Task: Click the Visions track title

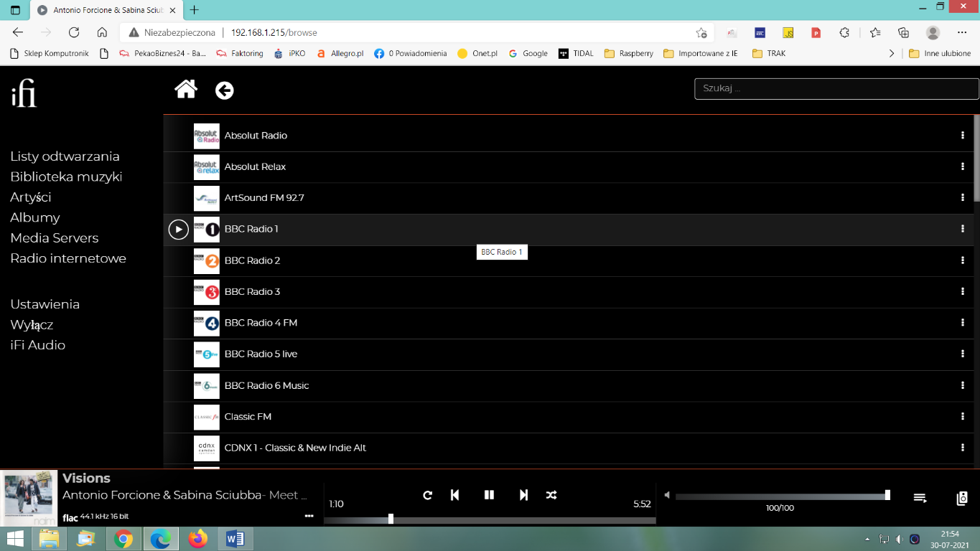Action: coord(86,478)
